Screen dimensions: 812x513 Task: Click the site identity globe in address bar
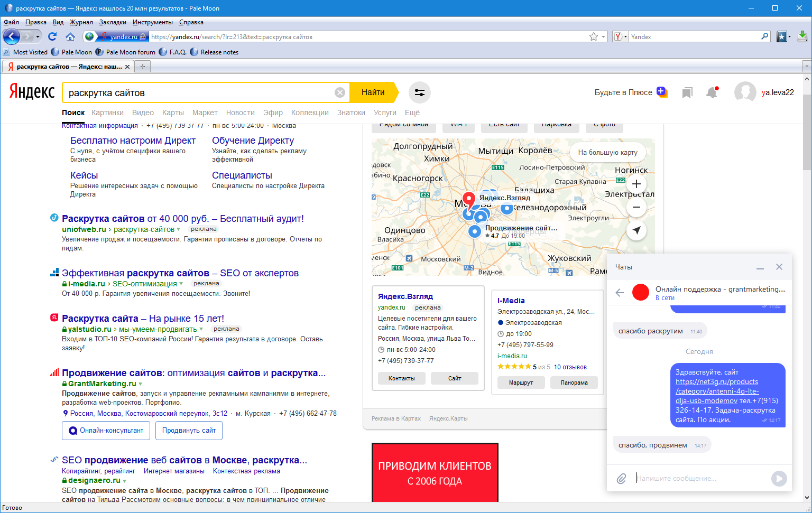click(x=89, y=36)
